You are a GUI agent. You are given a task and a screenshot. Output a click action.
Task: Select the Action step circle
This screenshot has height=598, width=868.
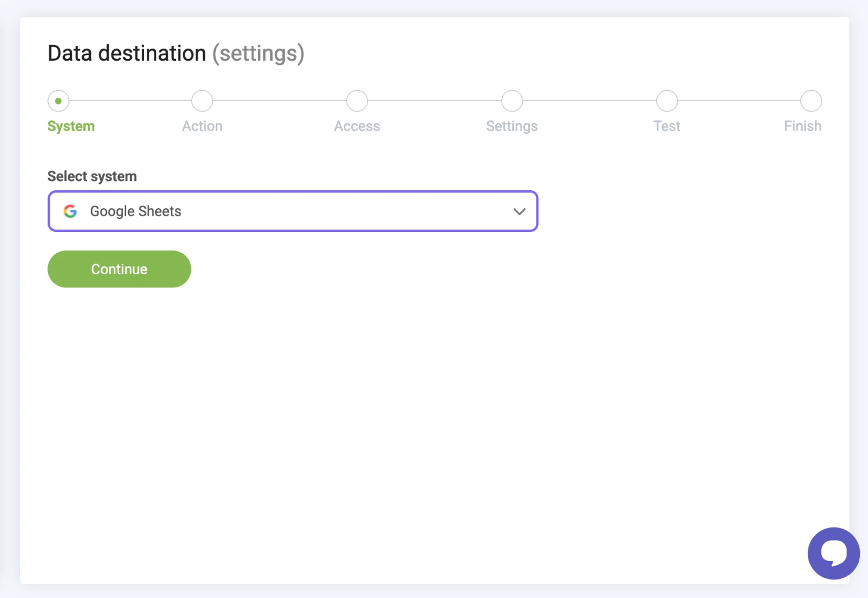[x=202, y=101]
